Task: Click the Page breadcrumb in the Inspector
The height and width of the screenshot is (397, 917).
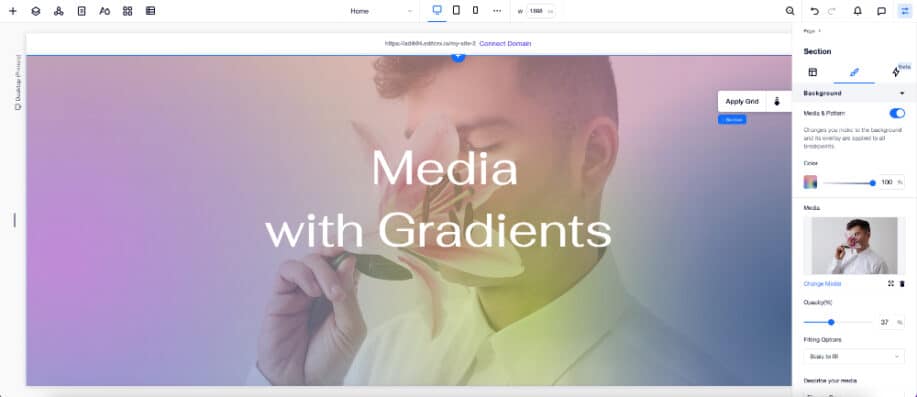Action: tap(809, 31)
